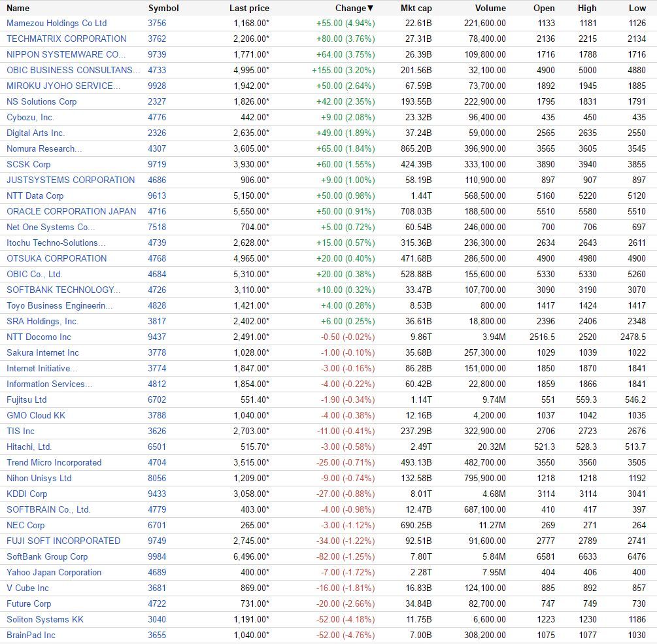Image resolution: width=657 pixels, height=644 pixels.
Task: Open V Cube Inc link
Action: (27, 588)
